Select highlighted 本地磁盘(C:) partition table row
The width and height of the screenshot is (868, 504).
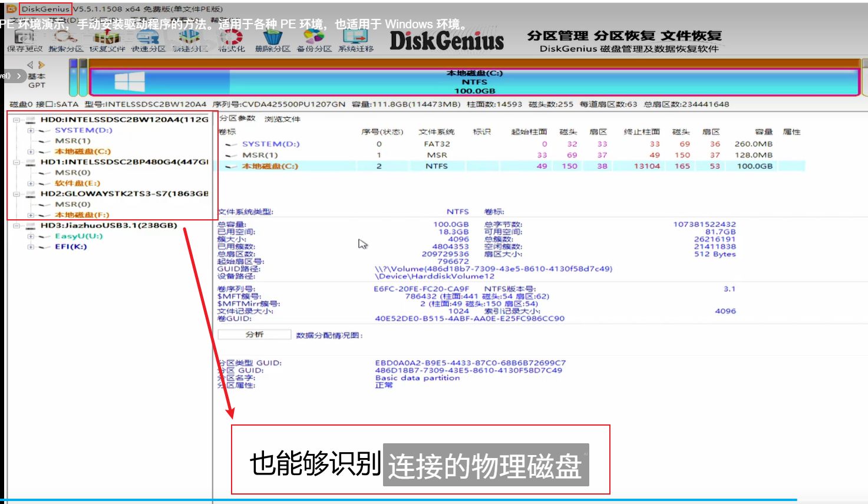tap(511, 166)
